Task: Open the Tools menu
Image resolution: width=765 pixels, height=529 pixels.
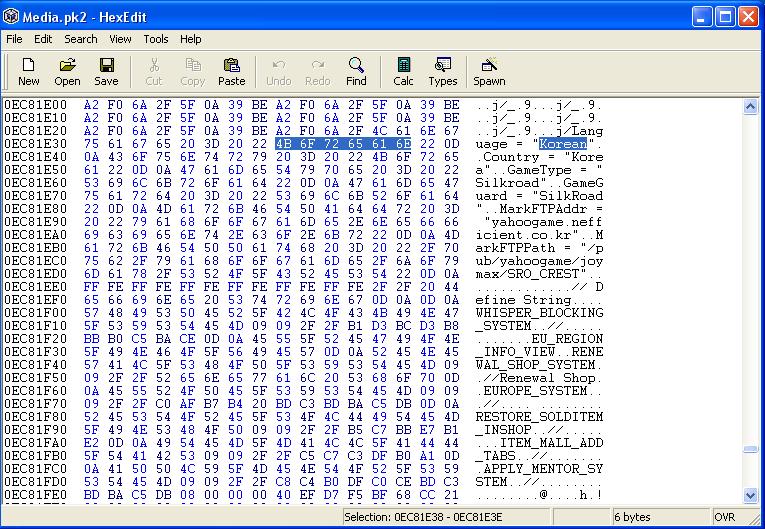Action: 156,39
